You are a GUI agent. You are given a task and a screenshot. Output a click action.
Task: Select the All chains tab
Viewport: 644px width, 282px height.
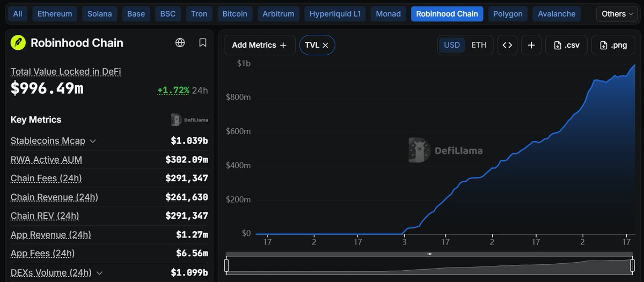coord(18,14)
